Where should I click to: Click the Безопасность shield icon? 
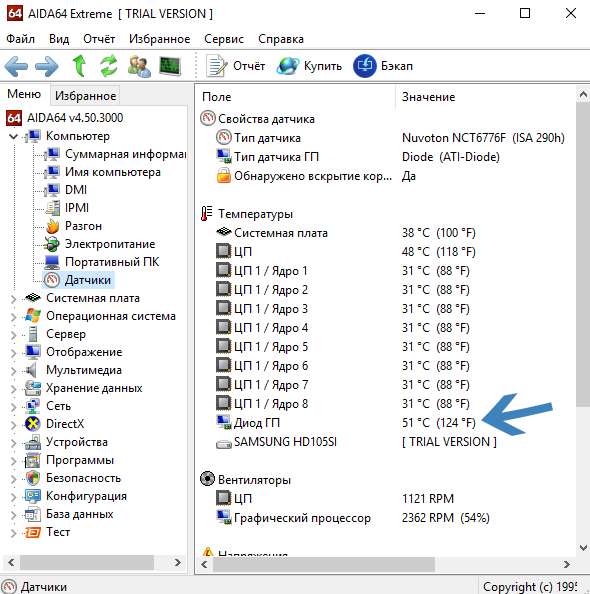pos(33,478)
